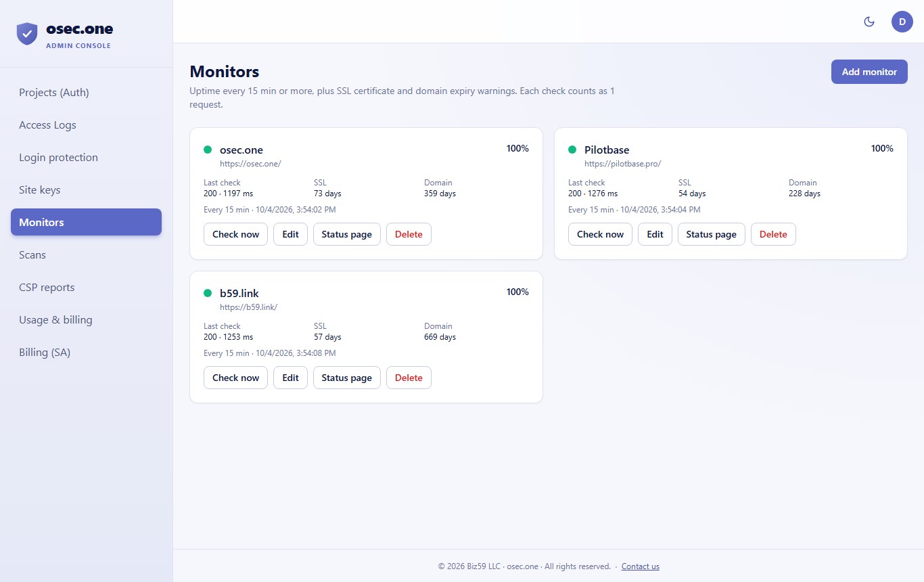This screenshot has height=582, width=924.
Task: Delete the b59.link monitor
Action: pos(409,378)
